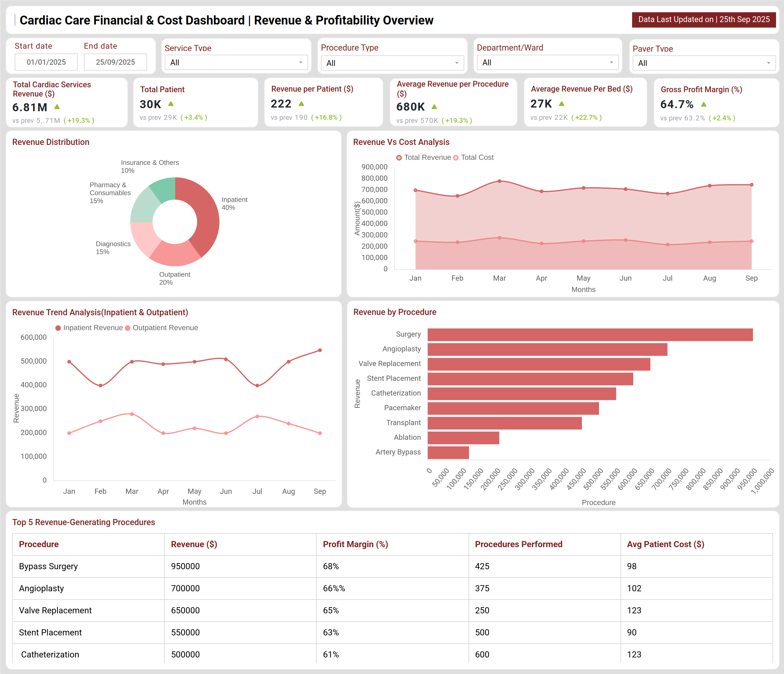Screen dimensions: 784x674
Task: Click the Outpatient Revenue legend marker
Action: coord(127,328)
